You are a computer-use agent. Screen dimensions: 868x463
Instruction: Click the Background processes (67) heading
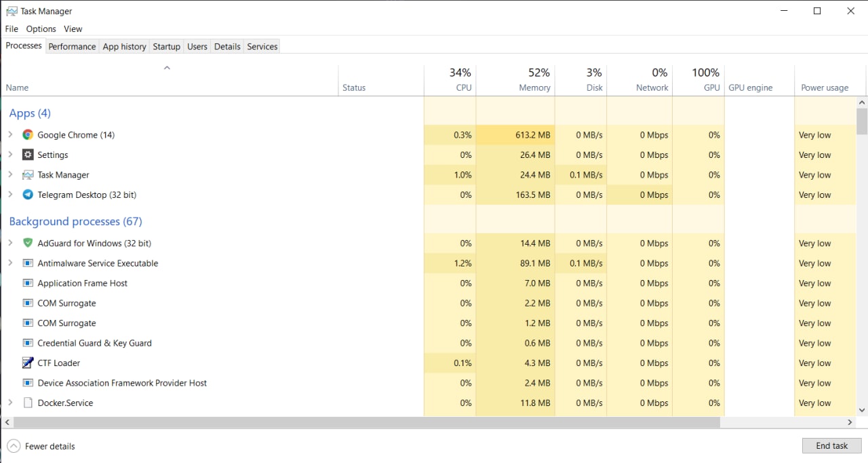(75, 222)
